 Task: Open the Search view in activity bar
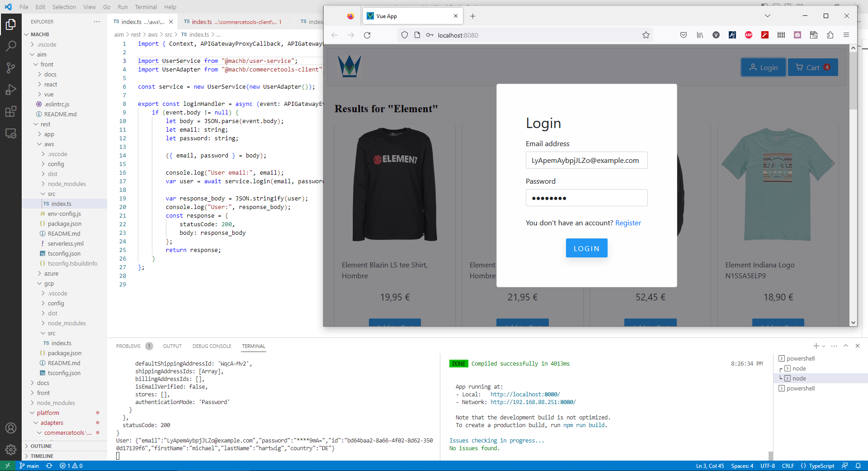[11, 46]
